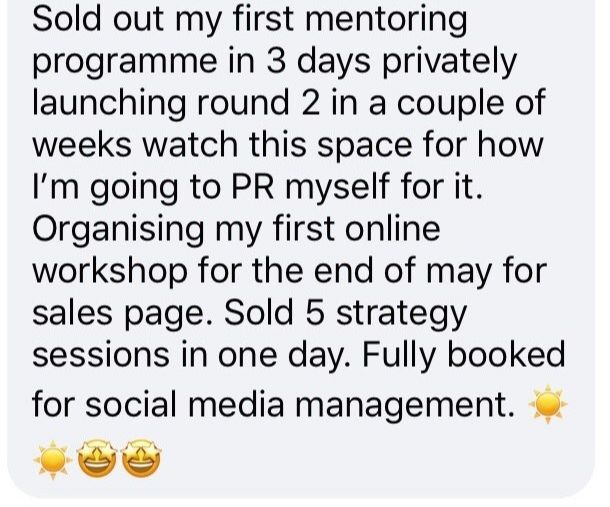Click the second star-struck emoji
610x507 pixels.
coord(141,458)
